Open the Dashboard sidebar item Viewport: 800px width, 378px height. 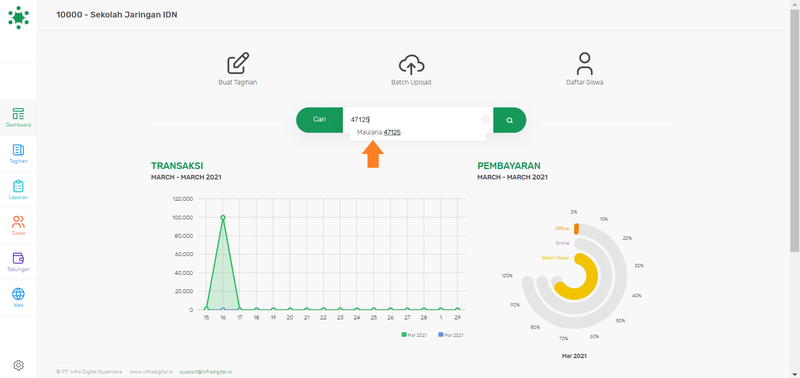pos(18,117)
